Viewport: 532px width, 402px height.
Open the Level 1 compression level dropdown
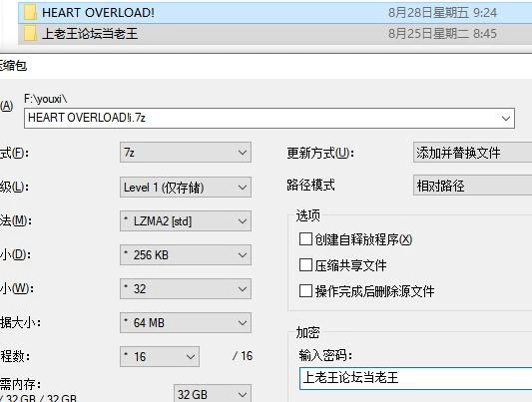coord(186,188)
